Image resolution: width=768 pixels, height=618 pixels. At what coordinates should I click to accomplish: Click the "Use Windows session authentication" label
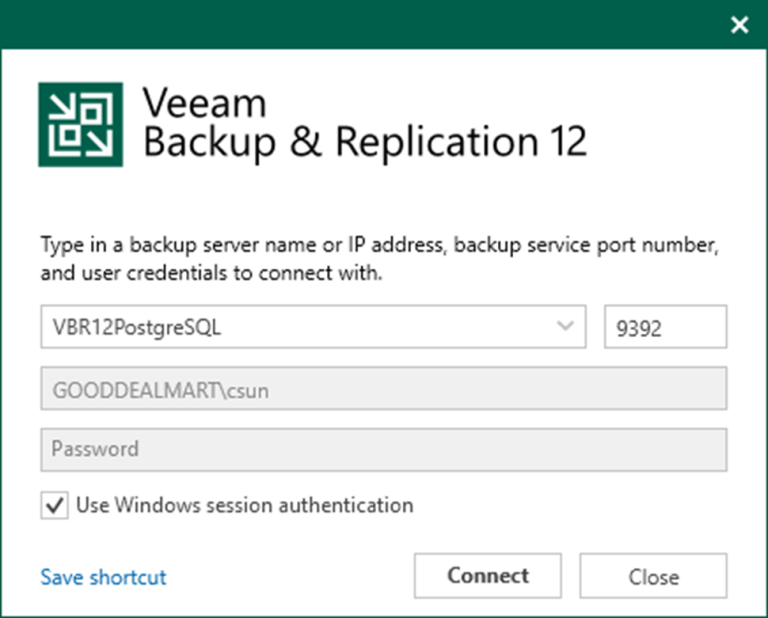(244, 505)
